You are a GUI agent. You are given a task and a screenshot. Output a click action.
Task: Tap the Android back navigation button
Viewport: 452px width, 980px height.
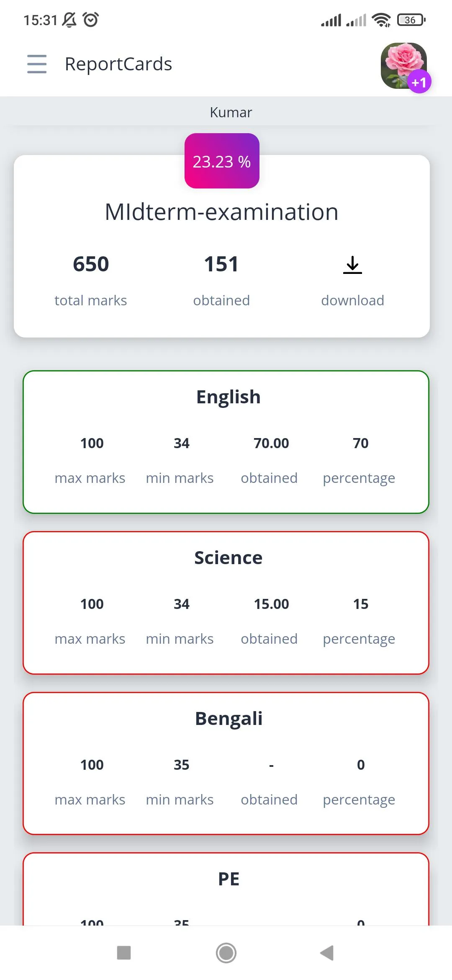[327, 953]
